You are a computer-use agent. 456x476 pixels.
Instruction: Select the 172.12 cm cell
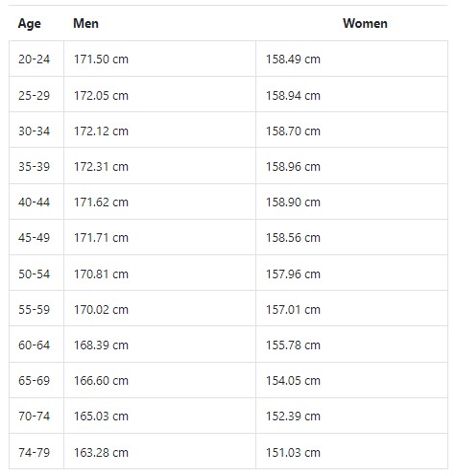coord(159,130)
